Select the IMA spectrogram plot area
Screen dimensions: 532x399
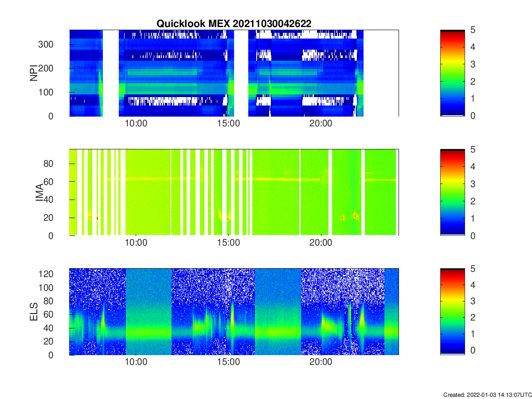[x=234, y=192]
